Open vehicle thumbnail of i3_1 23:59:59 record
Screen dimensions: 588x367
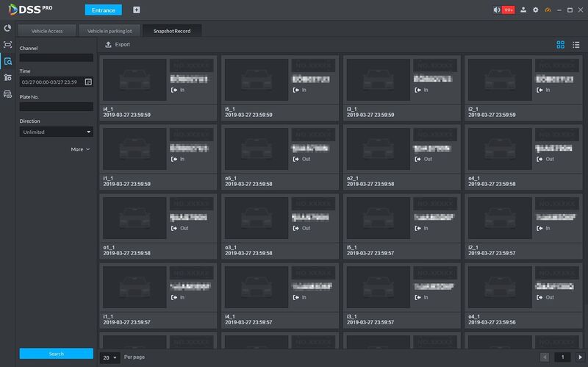tap(379, 79)
